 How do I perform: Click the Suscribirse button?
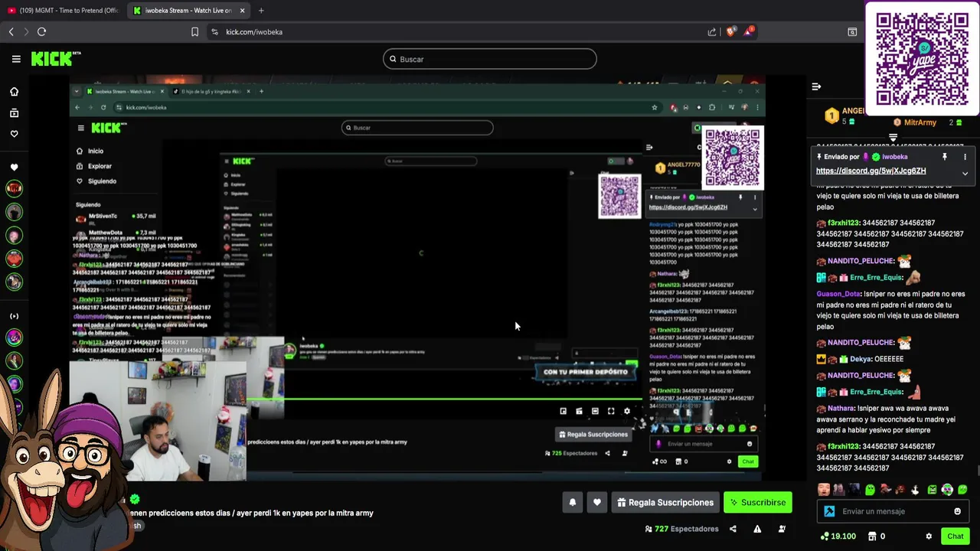tap(758, 503)
